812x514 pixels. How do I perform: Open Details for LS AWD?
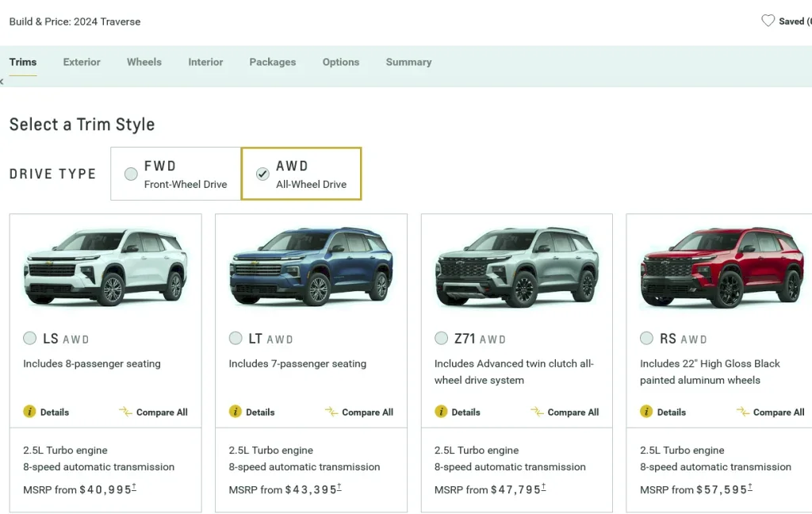(55, 412)
